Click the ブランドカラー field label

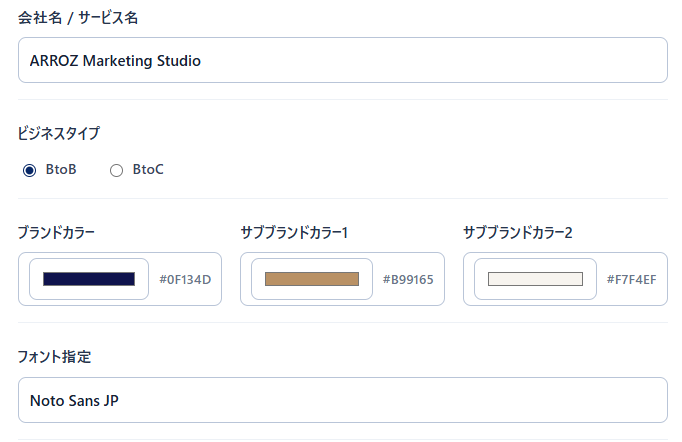click(56, 232)
